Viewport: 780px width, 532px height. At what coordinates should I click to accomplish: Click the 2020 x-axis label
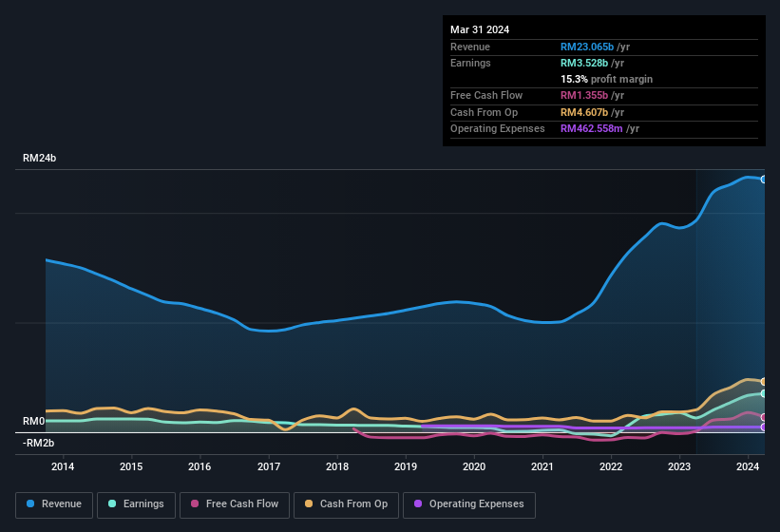(x=474, y=466)
